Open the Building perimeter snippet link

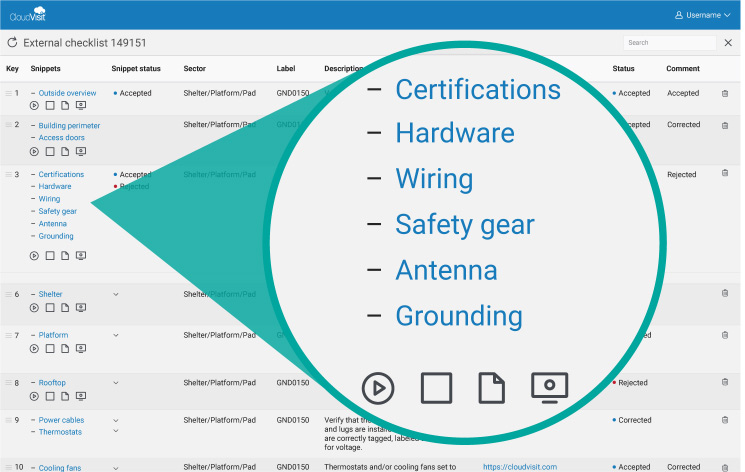(x=69, y=125)
